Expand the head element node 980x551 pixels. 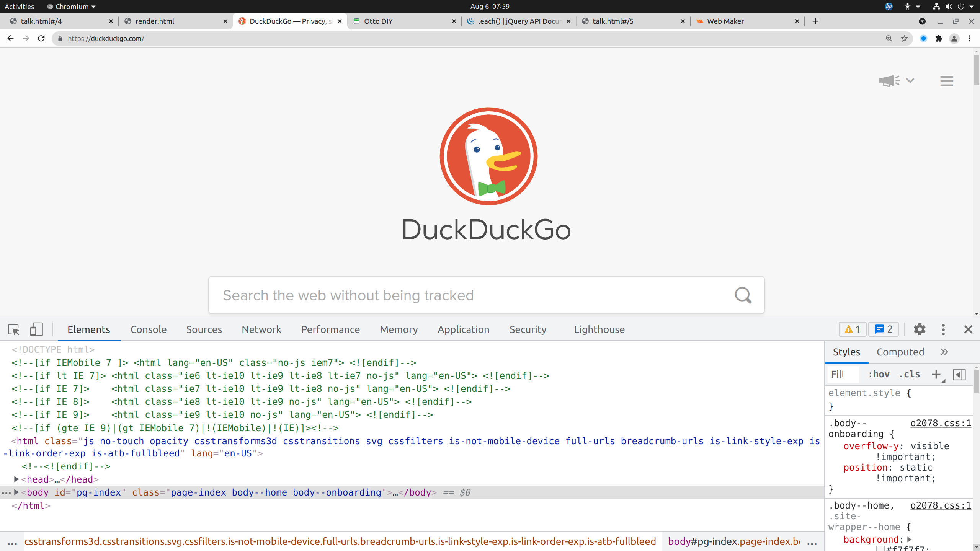click(x=16, y=479)
